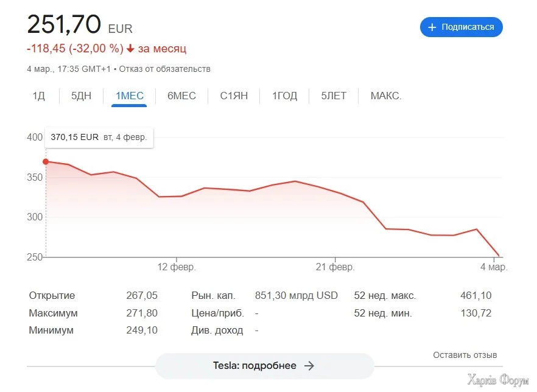Show year-to-date С1ЯН range
This screenshot has height=392, width=537.
pyautogui.click(x=234, y=96)
